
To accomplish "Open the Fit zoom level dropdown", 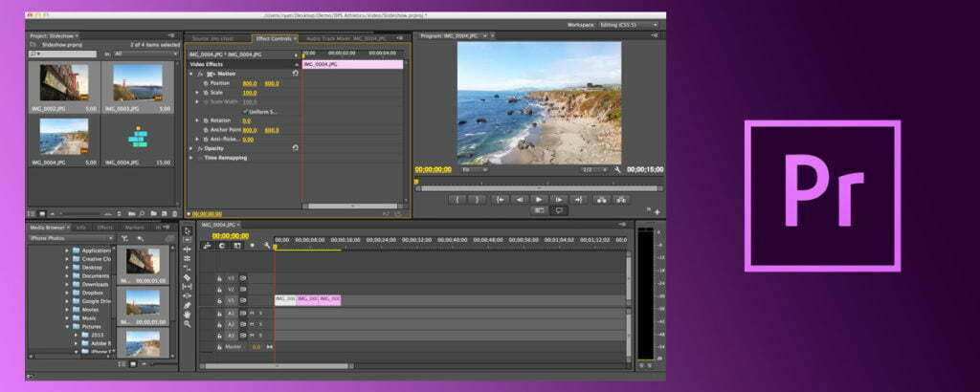I will (x=475, y=169).
